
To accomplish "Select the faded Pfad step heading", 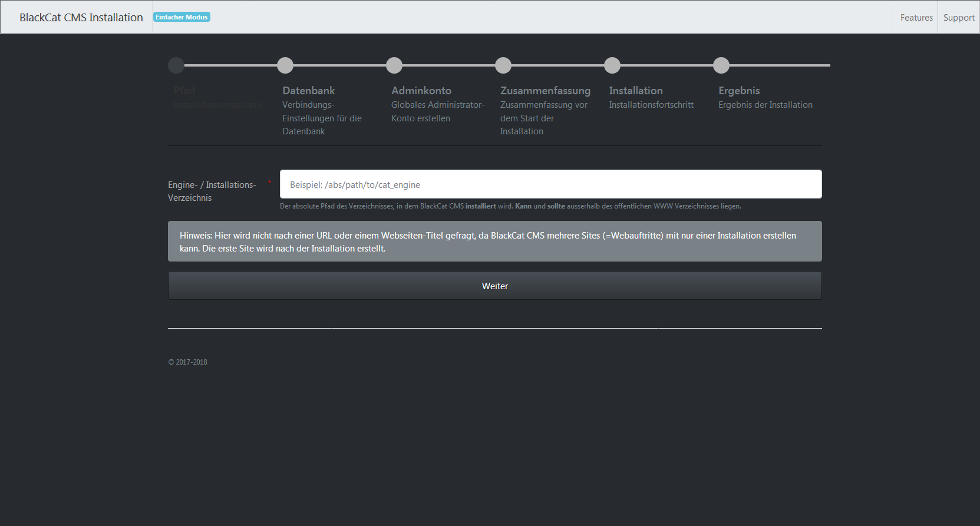I will (184, 91).
